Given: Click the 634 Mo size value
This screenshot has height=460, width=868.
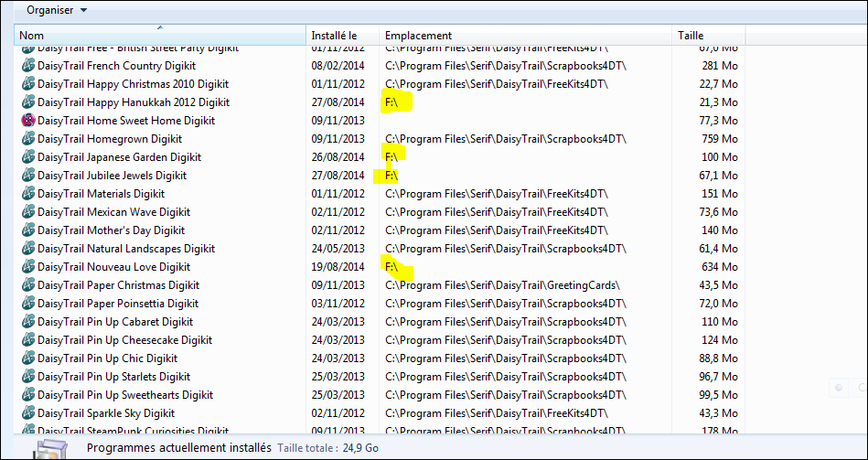Looking at the screenshot, I should point(720,267).
